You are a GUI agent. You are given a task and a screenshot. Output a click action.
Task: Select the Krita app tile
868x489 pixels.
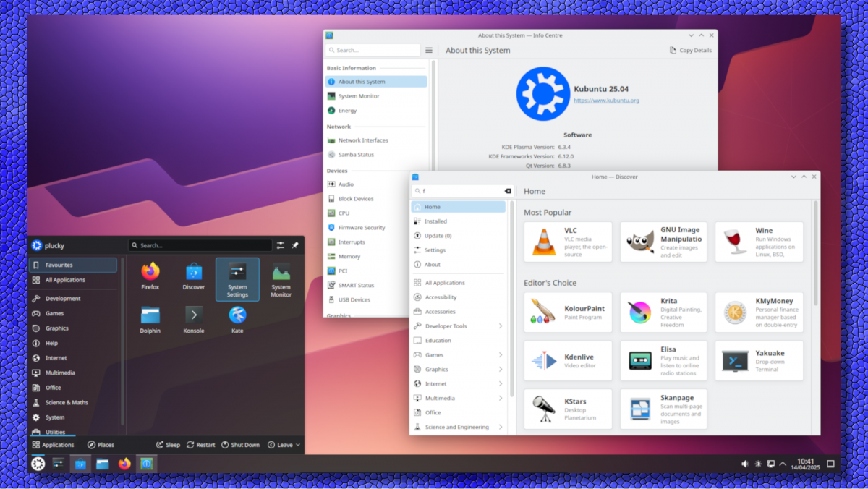(663, 312)
